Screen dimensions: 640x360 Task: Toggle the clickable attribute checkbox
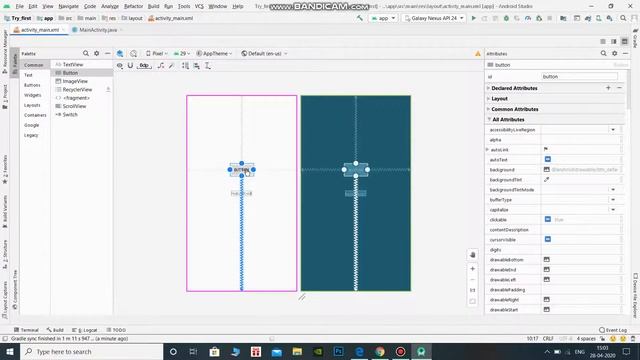(548, 220)
